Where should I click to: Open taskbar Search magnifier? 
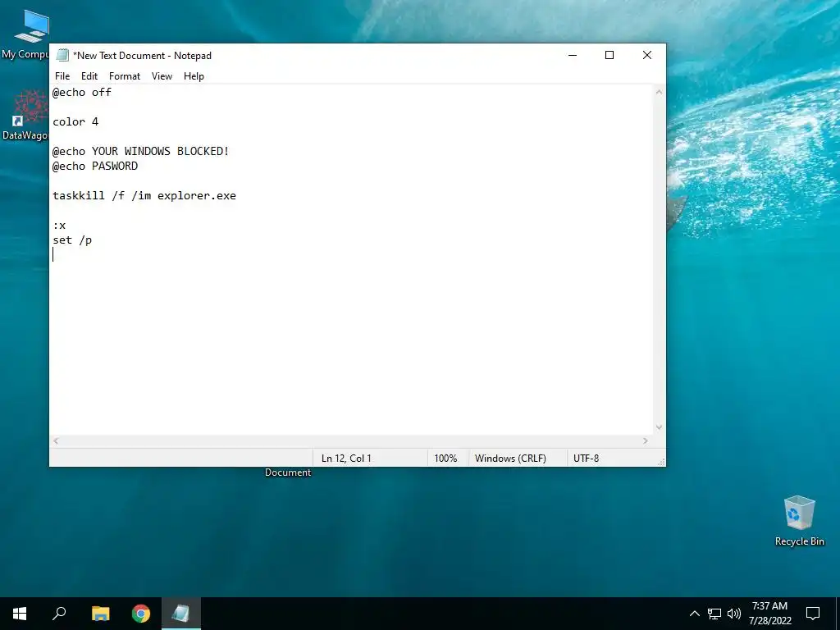coord(59,614)
